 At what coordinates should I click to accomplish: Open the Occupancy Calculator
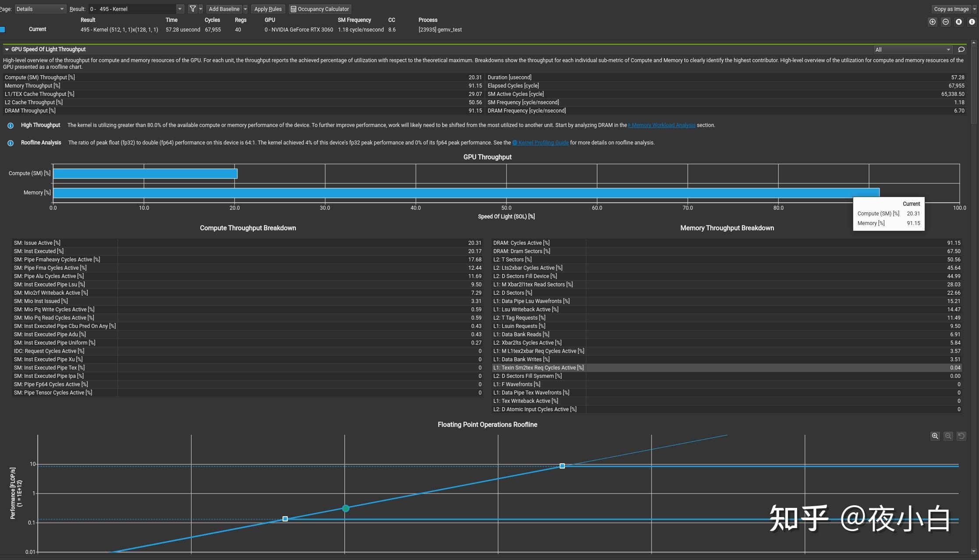320,9
